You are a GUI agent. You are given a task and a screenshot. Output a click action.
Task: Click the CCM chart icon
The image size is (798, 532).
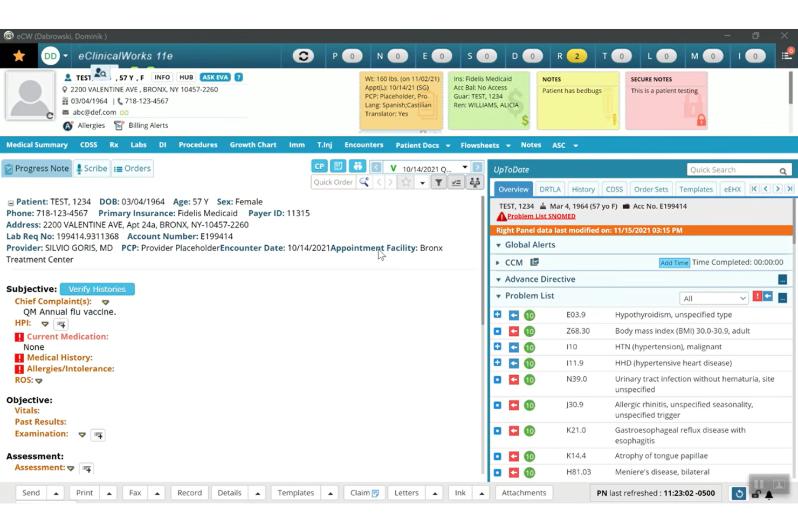pyautogui.click(x=534, y=262)
